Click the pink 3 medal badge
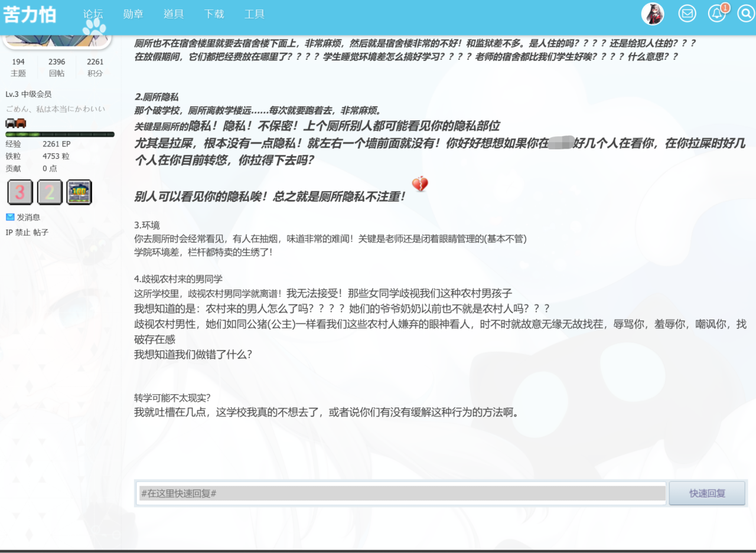Screen dimensions: 756x553 [x=19, y=192]
